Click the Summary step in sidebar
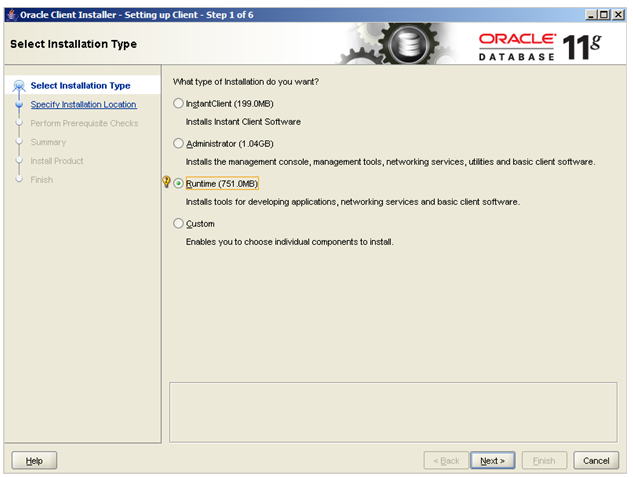633x477 pixels. coord(48,142)
